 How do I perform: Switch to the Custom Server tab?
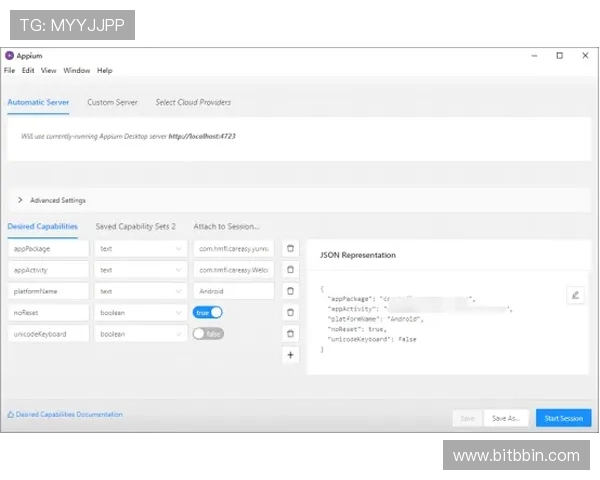(112, 102)
